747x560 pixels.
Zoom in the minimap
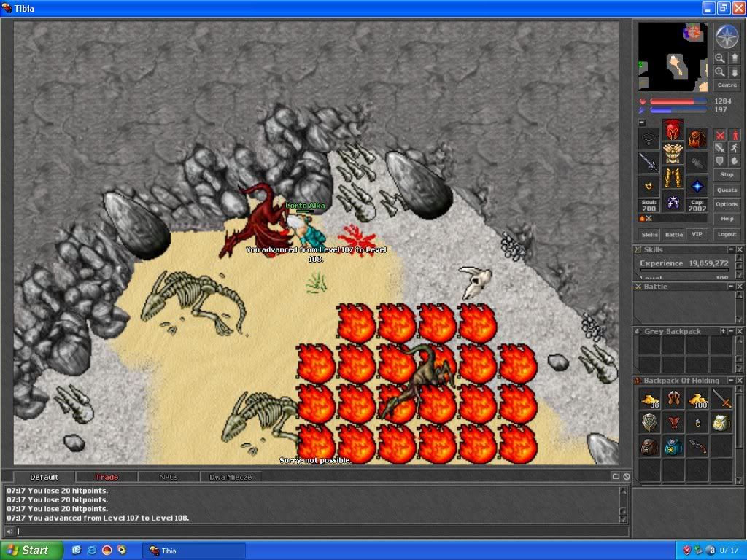click(720, 72)
